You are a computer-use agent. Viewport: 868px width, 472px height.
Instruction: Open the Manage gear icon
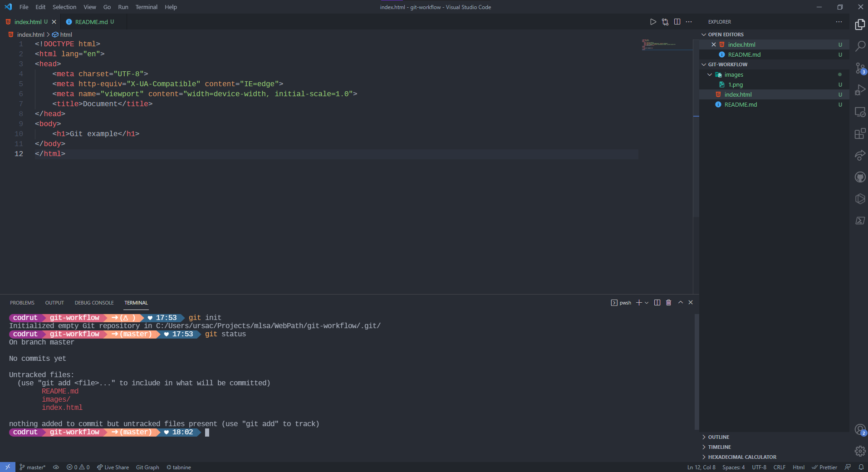coord(860,451)
